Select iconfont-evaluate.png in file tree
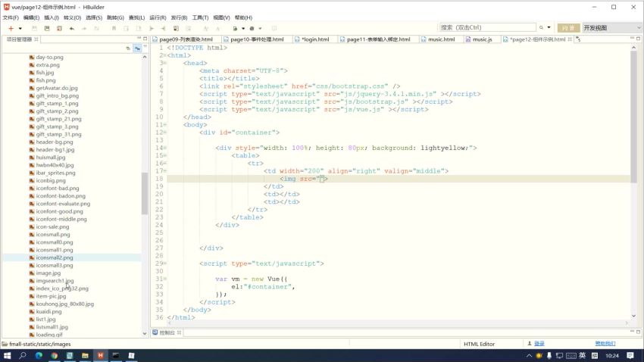The width and height of the screenshot is (644, 362). [x=63, y=204]
